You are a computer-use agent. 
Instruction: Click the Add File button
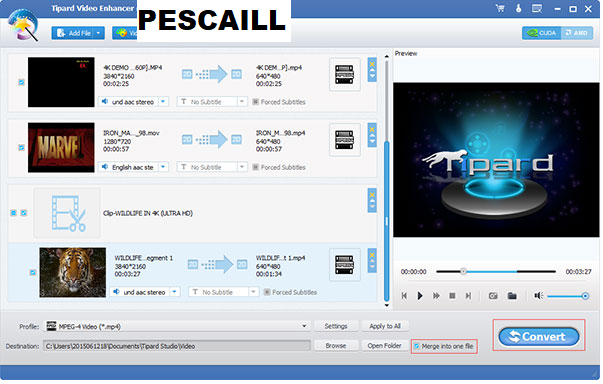73,33
